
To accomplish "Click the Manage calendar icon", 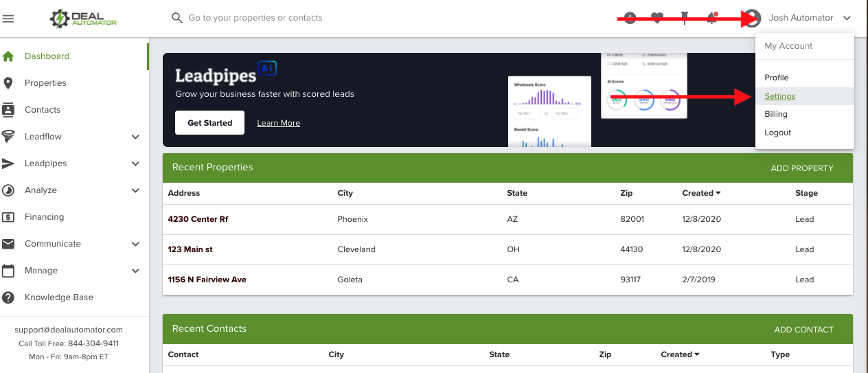I will (8, 271).
